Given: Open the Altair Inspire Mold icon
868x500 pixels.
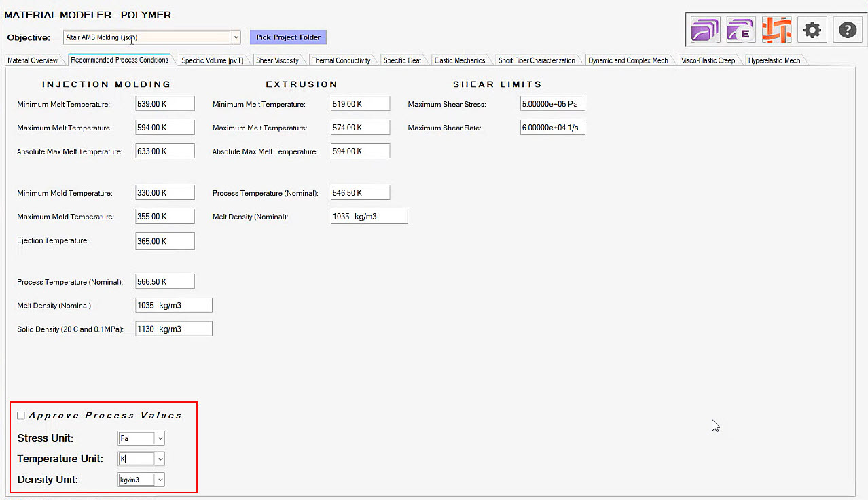Looking at the screenshot, I should pyautogui.click(x=704, y=30).
